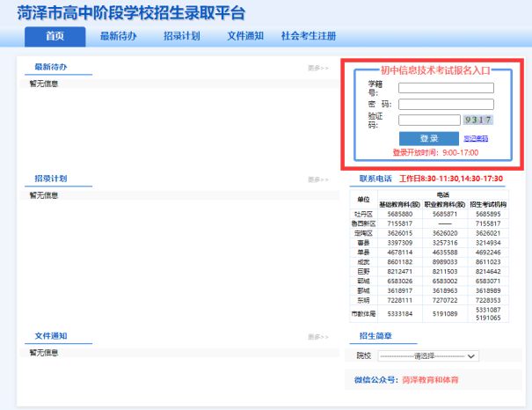Click phone number 5685871
Viewport: 532px width, 410px height.
pyautogui.click(x=445, y=214)
